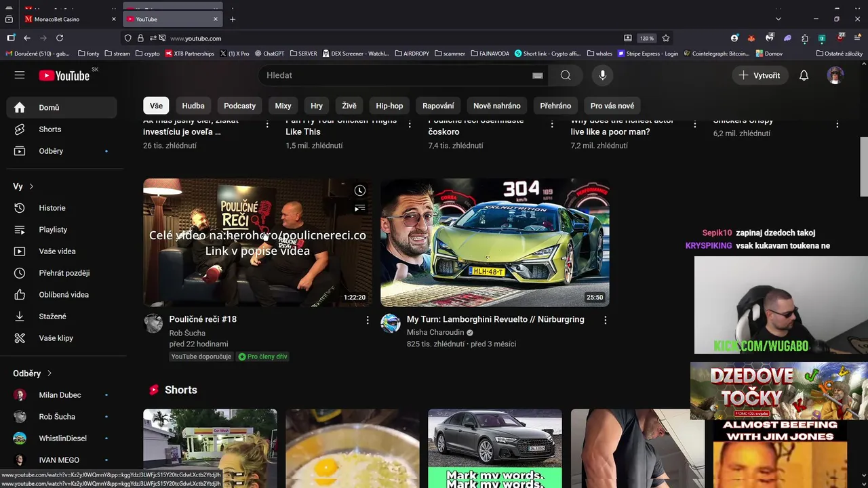Open the Audi car Shorts thumbnail
Image resolution: width=868 pixels, height=488 pixels.
(x=495, y=448)
